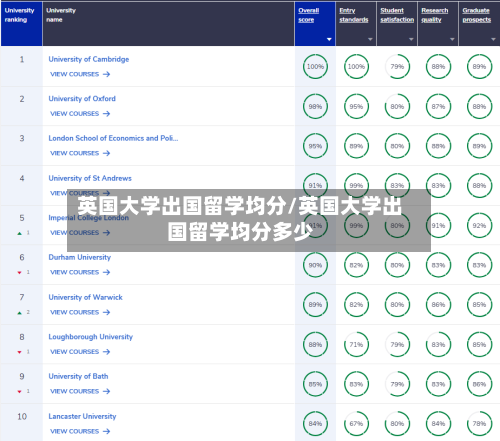Screen dimensions: 500x441
Task: Click the University ranking column header
Action: 21,24
